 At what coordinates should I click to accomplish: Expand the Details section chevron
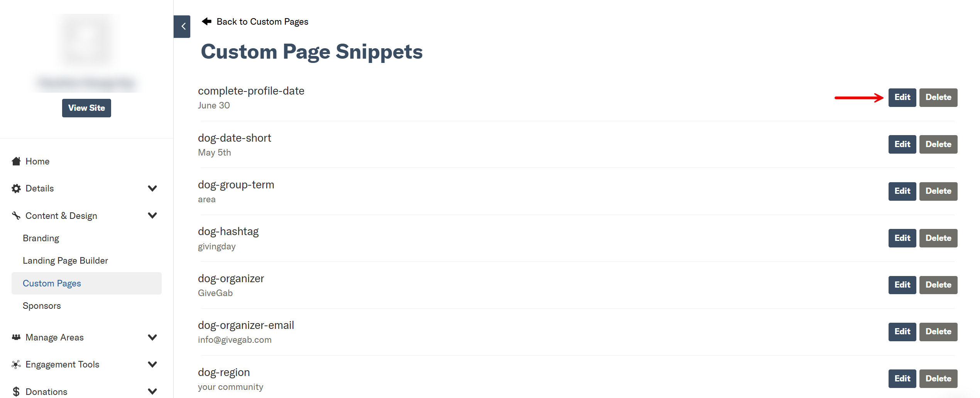pyautogui.click(x=152, y=188)
